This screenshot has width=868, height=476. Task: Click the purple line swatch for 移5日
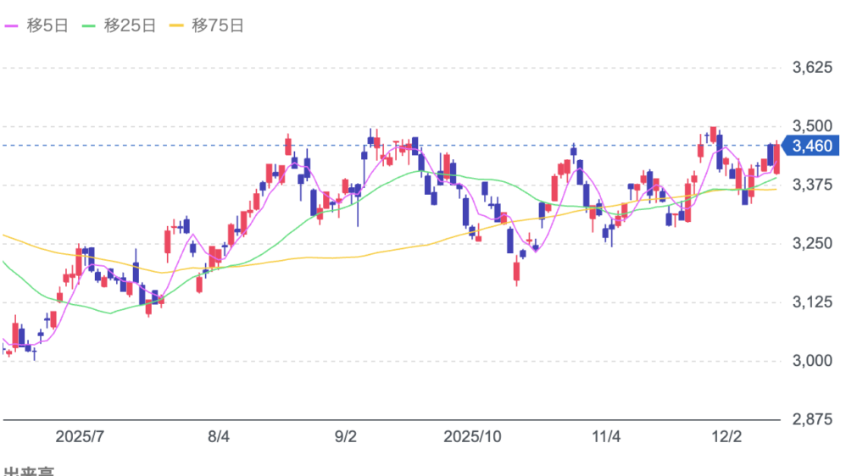(x=13, y=26)
